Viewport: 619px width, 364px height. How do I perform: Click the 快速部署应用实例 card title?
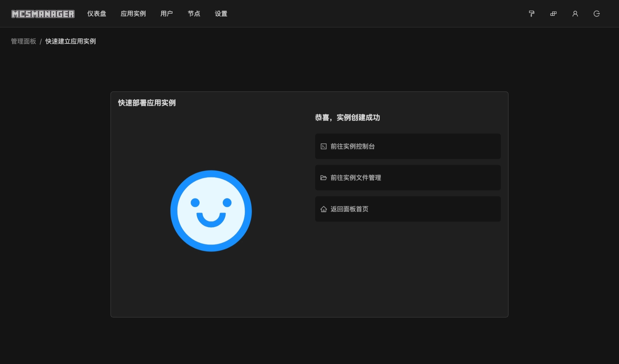coord(147,103)
